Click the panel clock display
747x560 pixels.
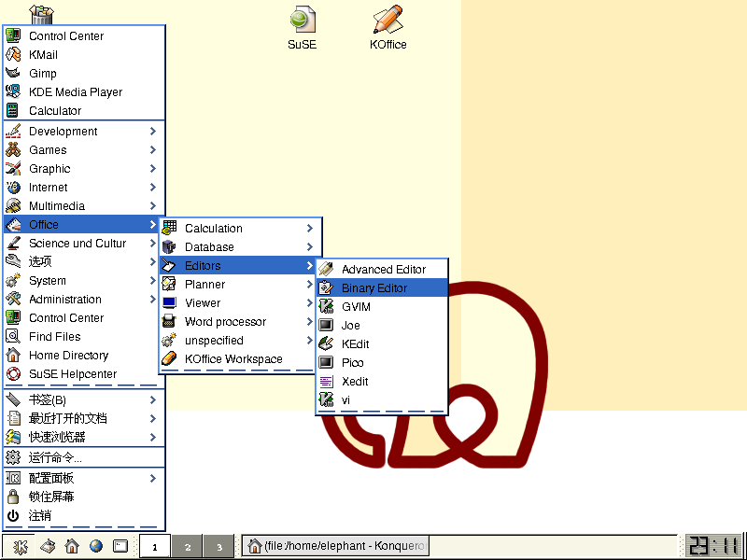[713, 546]
